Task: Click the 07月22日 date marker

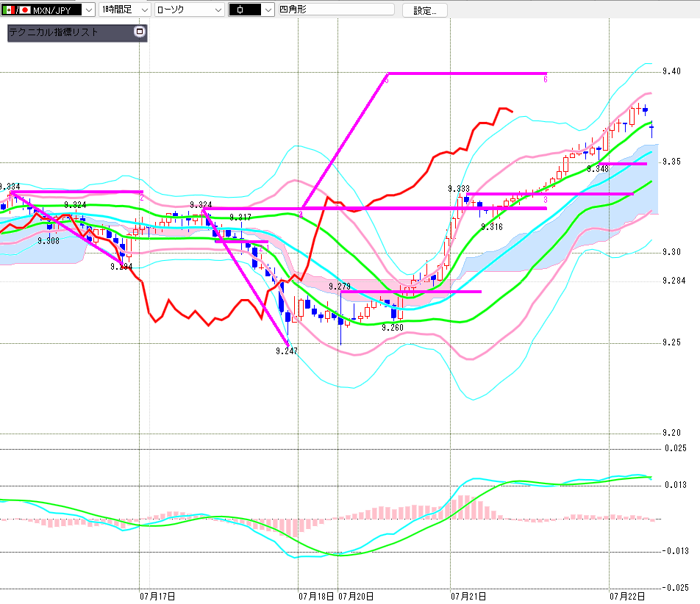Action: 627,596
